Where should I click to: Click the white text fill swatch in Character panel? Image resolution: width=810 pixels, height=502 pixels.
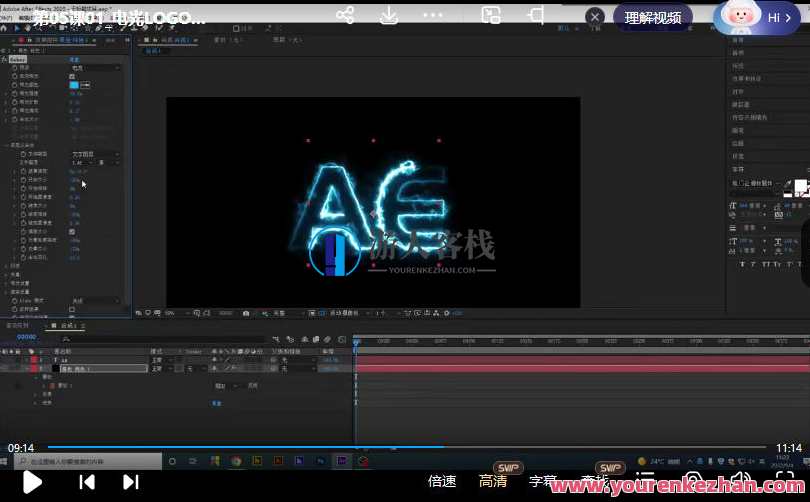pyautogui.click(x=800, y=186)
